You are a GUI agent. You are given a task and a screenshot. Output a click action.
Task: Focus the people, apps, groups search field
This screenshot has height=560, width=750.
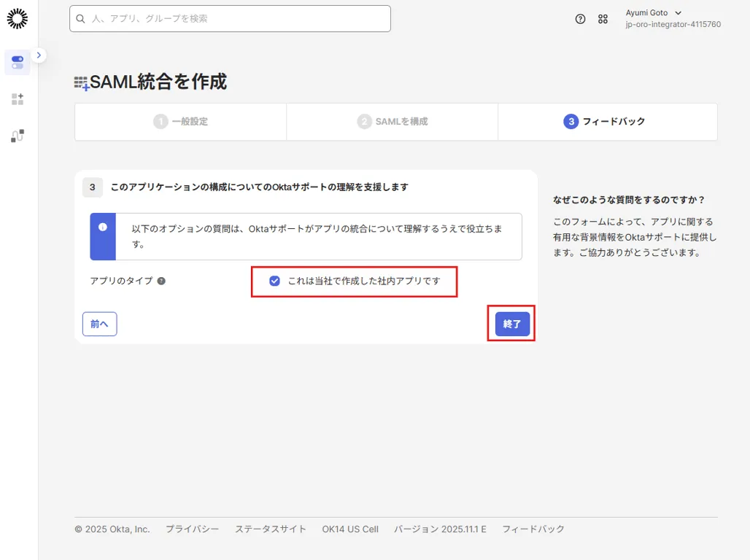tap(230, 19)
